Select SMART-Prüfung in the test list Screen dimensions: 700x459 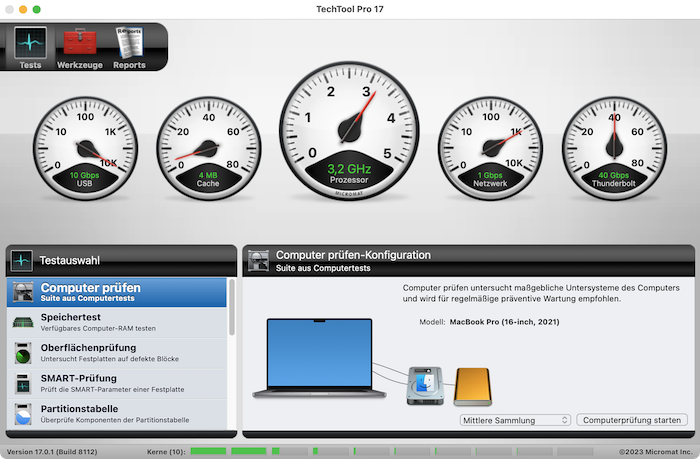(117, 384)
